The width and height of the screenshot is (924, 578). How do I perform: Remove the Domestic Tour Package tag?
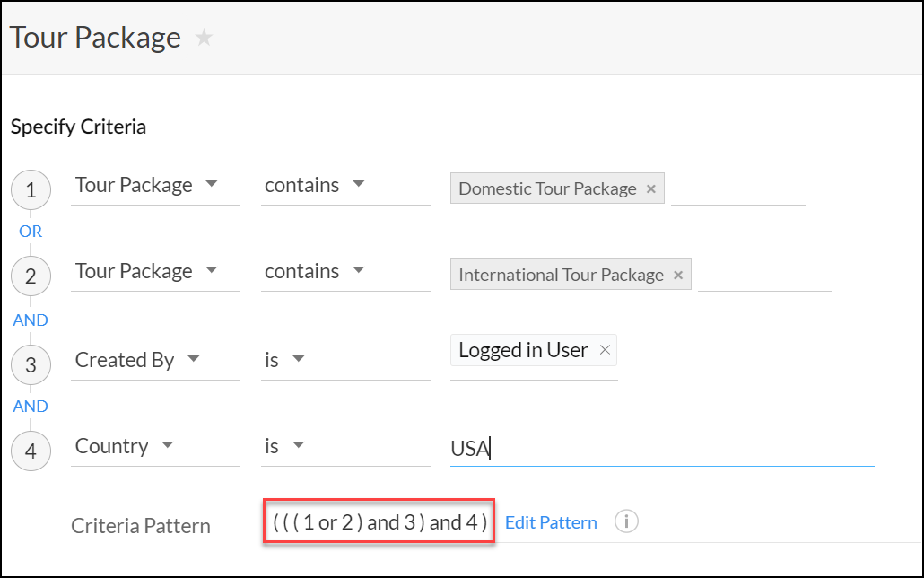[651, 188]
